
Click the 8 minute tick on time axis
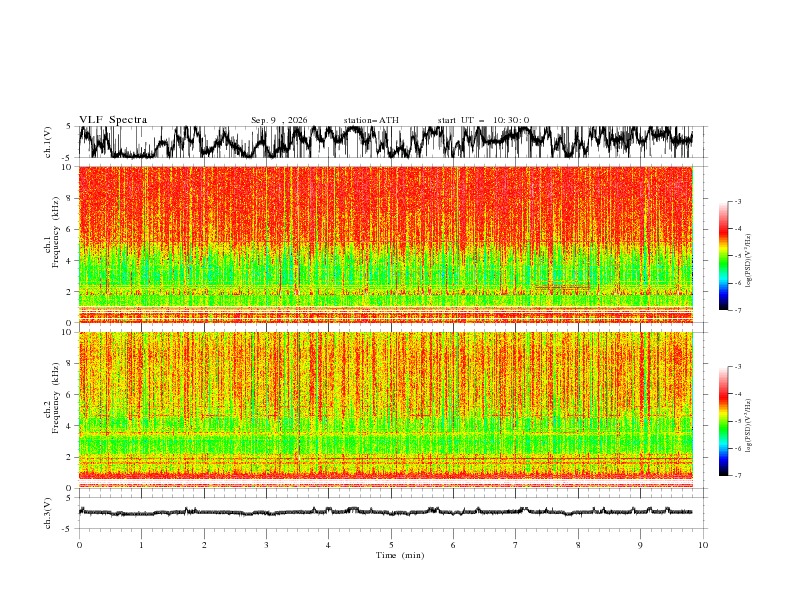(578, 545)
